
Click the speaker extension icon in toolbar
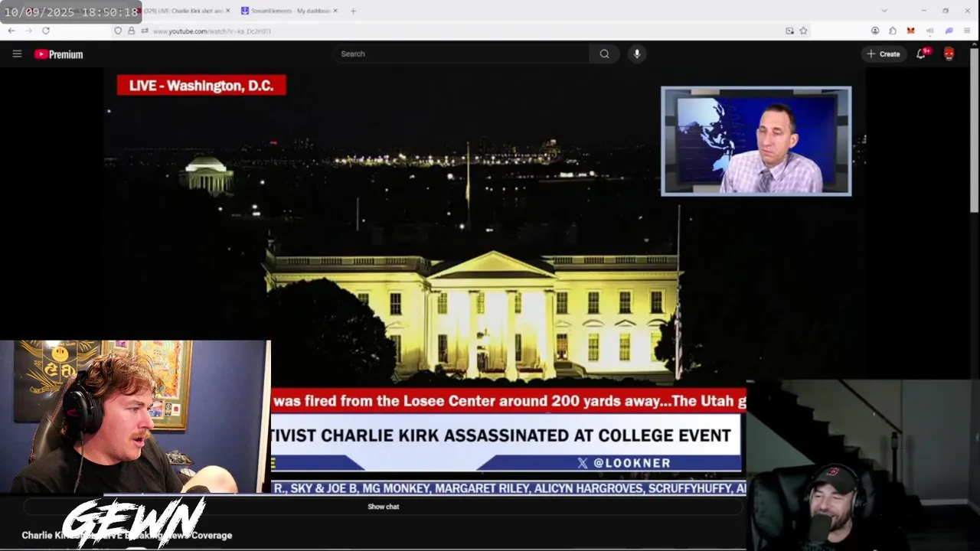929,31
